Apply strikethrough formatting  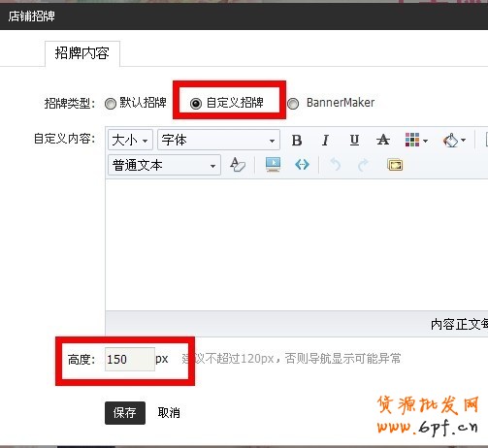pyautogui.click(x=383, y=141)
